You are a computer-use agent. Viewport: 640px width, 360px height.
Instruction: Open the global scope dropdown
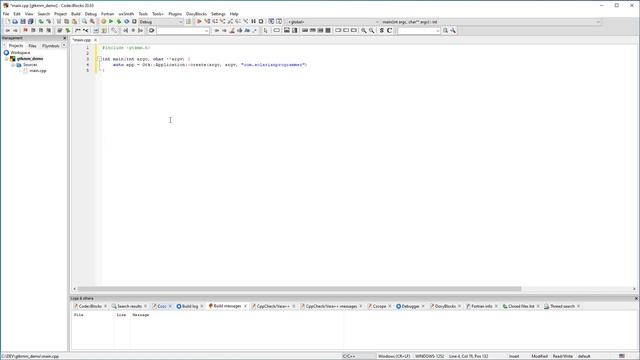point(333,22)
